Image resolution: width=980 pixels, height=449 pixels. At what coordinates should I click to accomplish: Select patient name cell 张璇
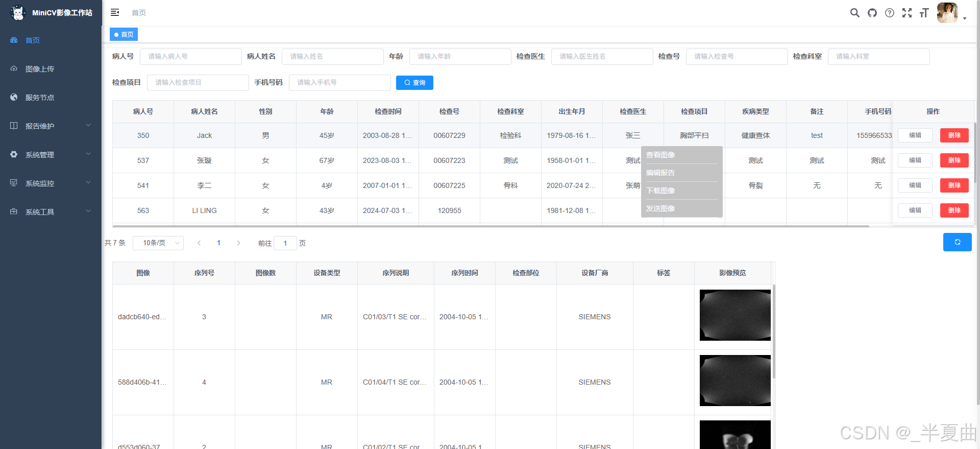coord(205,160)
